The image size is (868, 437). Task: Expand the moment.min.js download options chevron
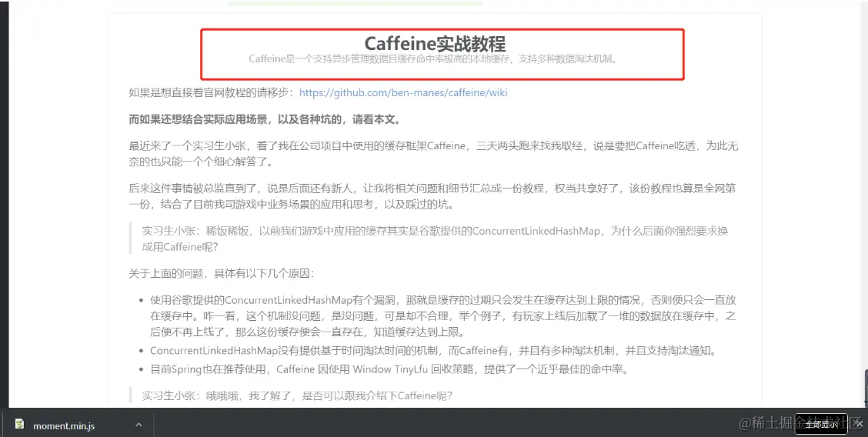pos(139,425)
